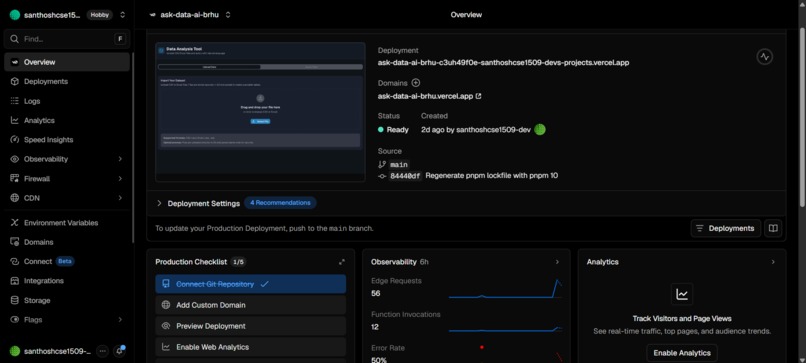This screenshot has width=806, height=363.
Task: Open Environment Variables page
Action: click(67, 223)
